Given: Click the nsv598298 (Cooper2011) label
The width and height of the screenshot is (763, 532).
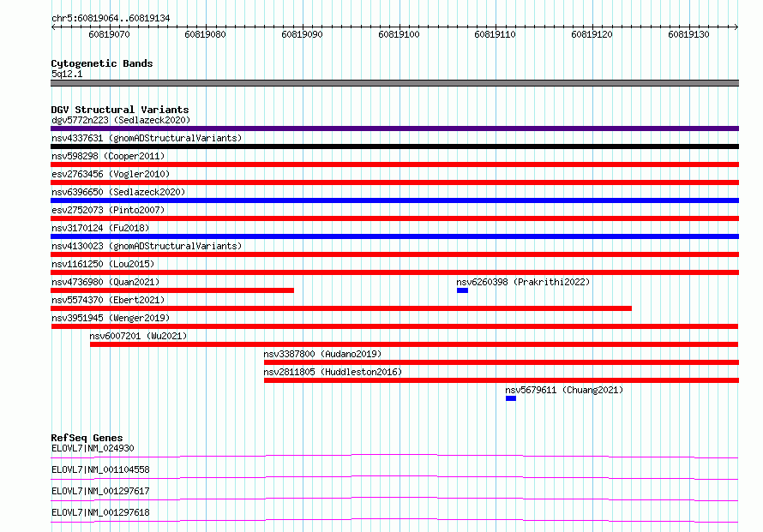Looking at the screenshot, I should (108, 156).
